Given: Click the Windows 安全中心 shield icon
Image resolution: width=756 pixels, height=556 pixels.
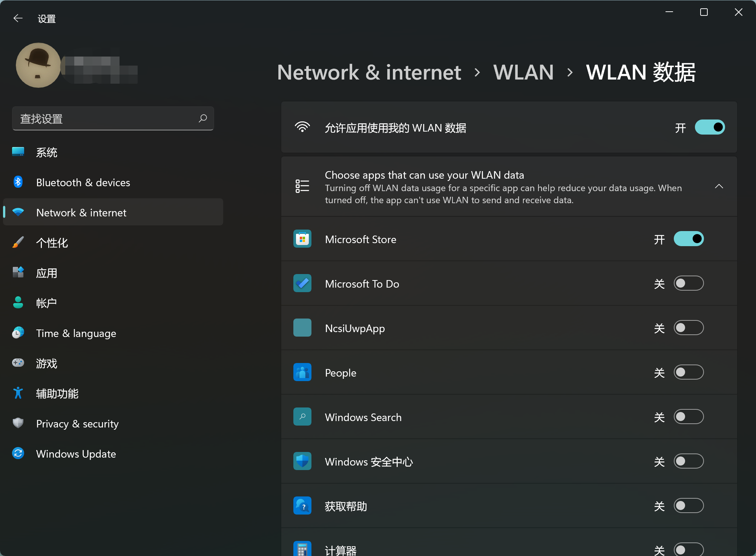Looking at the screenshot, I should pyautogui.click(x=302, y=461).
